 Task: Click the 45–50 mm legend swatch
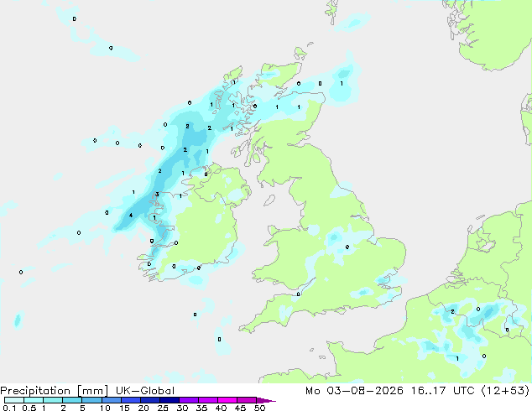(247, 400)
